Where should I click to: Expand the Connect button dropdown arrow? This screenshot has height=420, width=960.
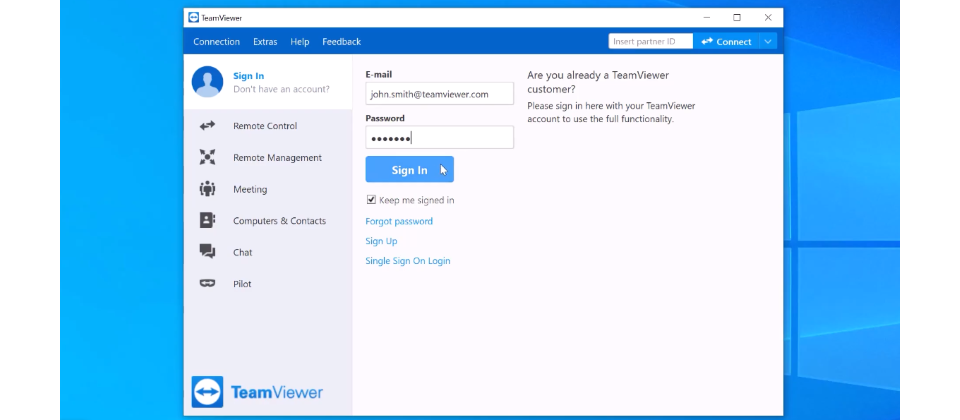tap(768, 41)
